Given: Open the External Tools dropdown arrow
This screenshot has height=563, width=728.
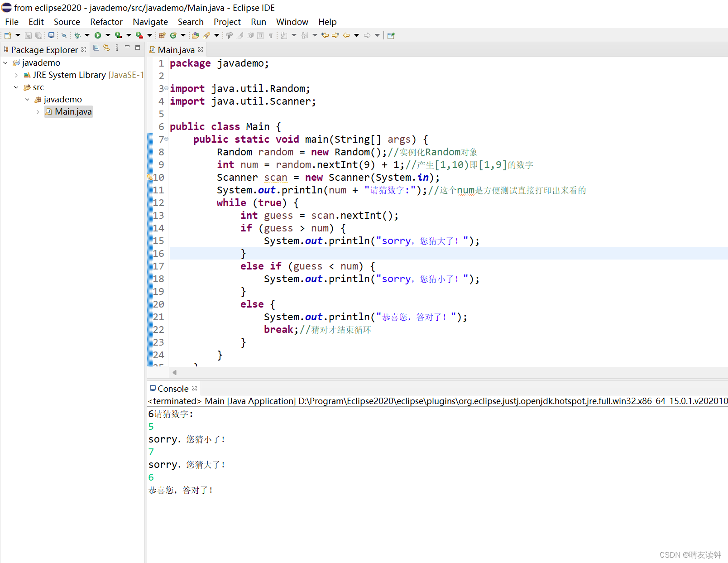Looking at the screenshot, I should [149, 35].
